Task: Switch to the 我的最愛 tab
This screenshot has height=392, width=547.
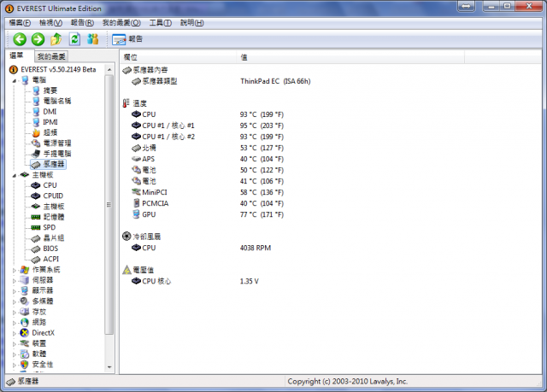Action: 51,56
